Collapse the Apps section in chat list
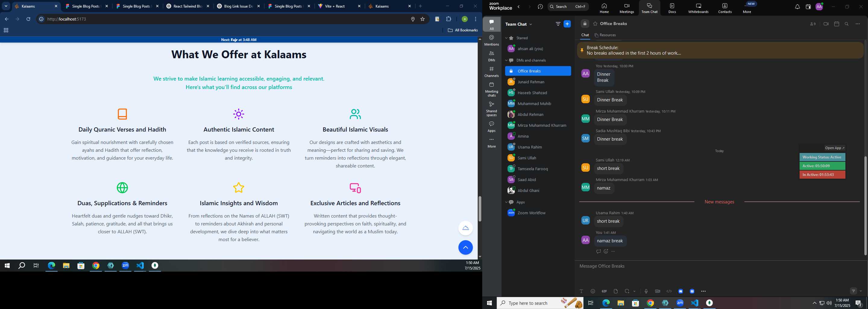 coord(506,202)
